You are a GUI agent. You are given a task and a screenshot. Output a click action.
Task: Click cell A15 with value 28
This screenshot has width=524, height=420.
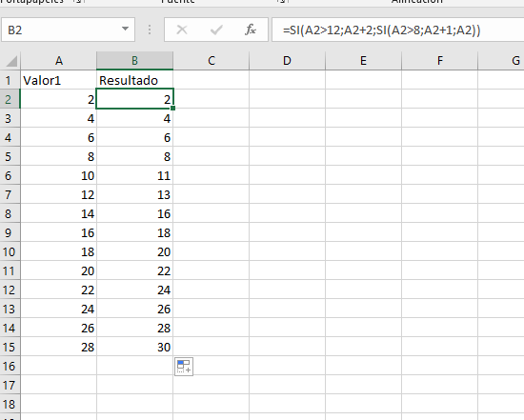[59, 347]
